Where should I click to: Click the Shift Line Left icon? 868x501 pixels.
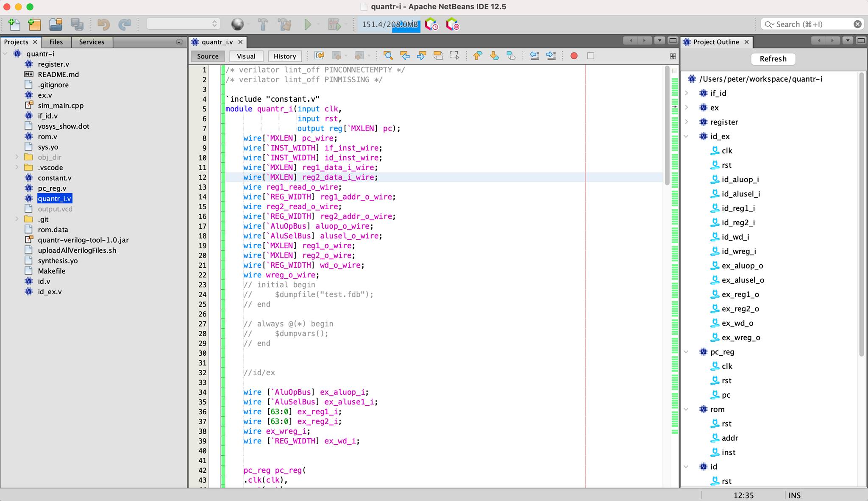coord(534,55)
